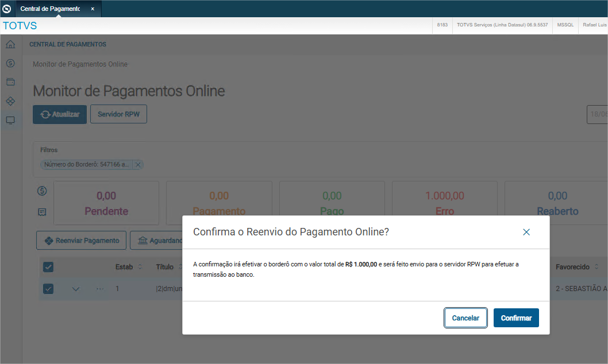Remove the Número do Borderô filter tag
The height and width of the screenshot is (364, 608).
tap(138, 165)
